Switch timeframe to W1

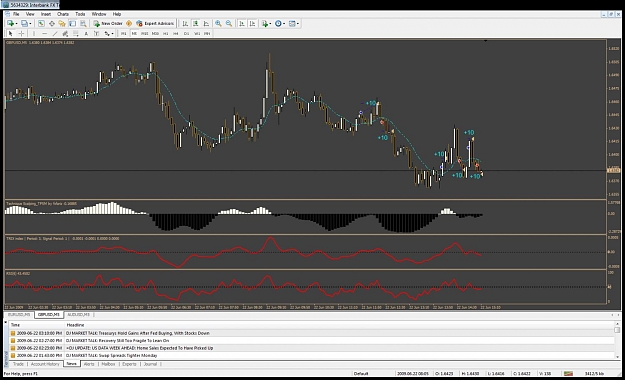(x=197, y=33)
